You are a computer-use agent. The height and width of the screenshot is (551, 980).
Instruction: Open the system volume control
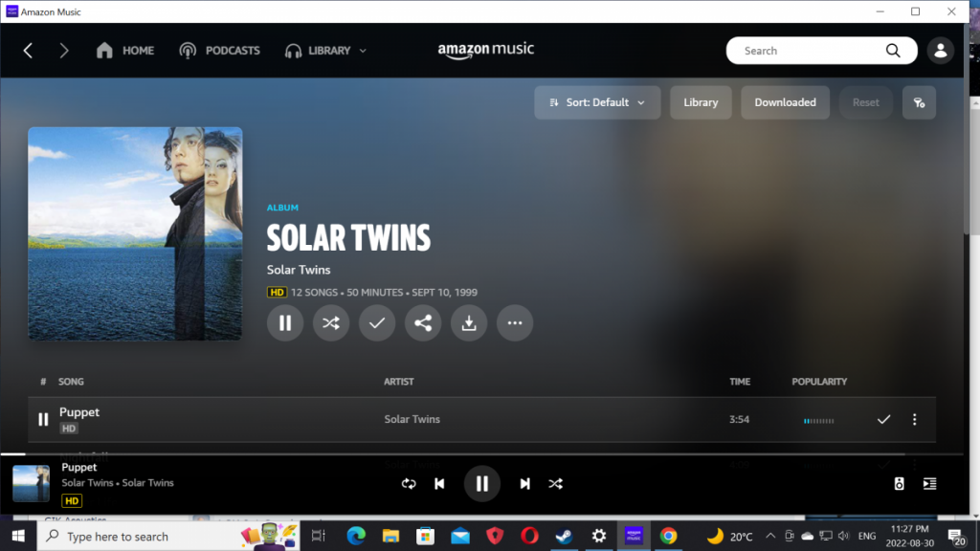(844, 536)
